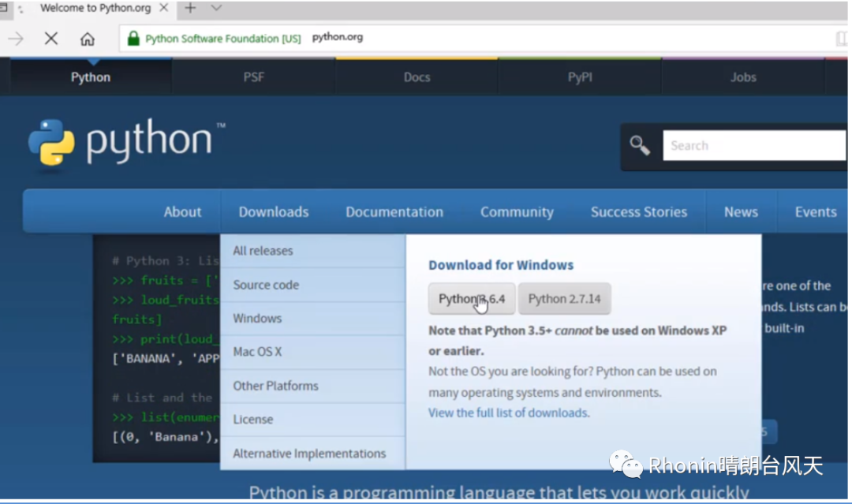
Task: Download Python 3.6.4 button
Action: [472, 299]
